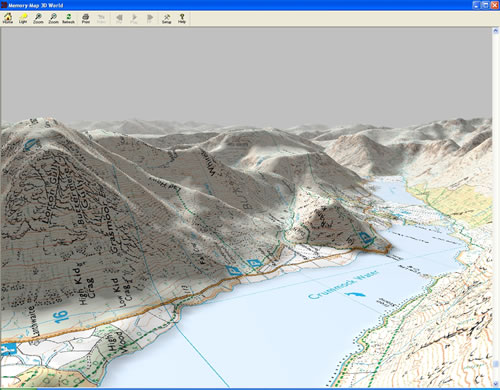Open the Setup tool
This screenshot has height=390, width=500.
[x=166, y=18]
